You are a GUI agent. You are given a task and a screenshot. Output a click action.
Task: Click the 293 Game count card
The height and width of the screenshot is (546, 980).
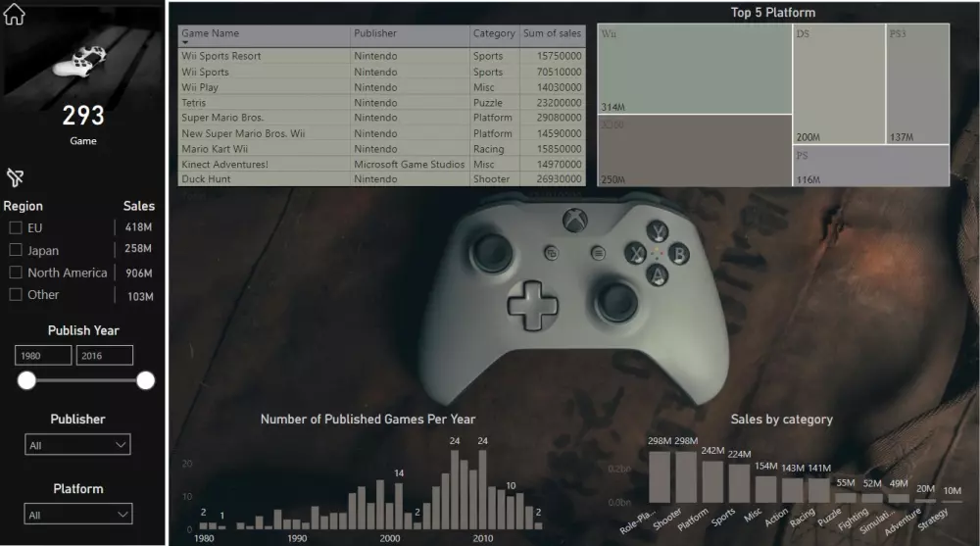click(x=83, y=124)
